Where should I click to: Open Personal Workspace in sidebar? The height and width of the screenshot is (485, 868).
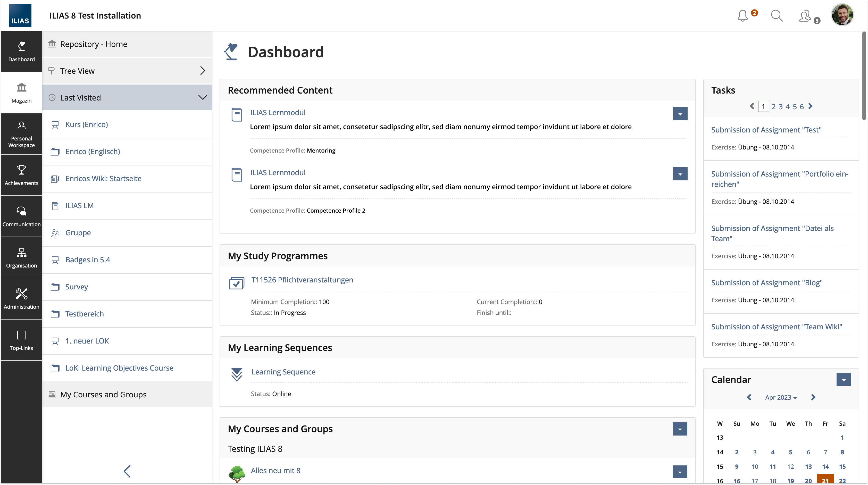point(21,134)
